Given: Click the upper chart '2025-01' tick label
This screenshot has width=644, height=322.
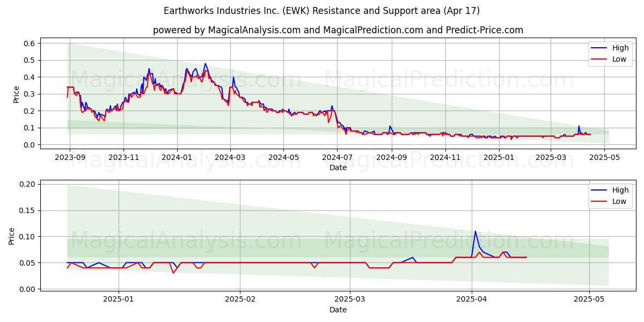Looking at the screenshot, I should point(499,157).
